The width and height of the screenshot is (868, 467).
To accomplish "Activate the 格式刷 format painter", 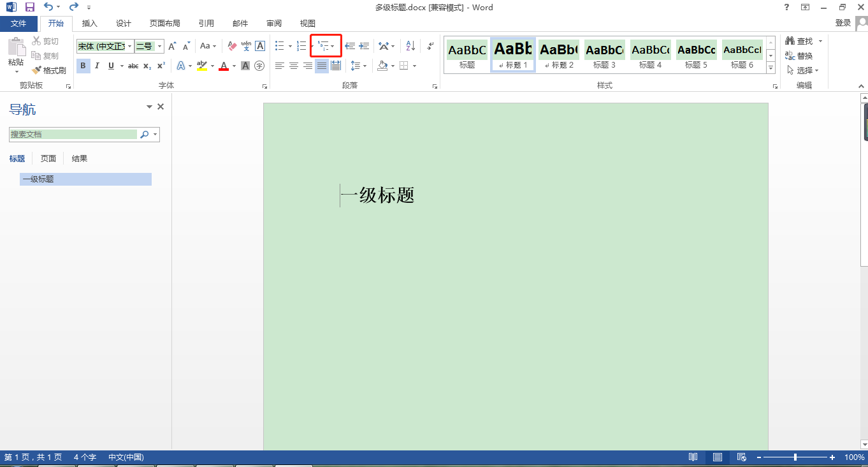I will (x=49, y=70).
